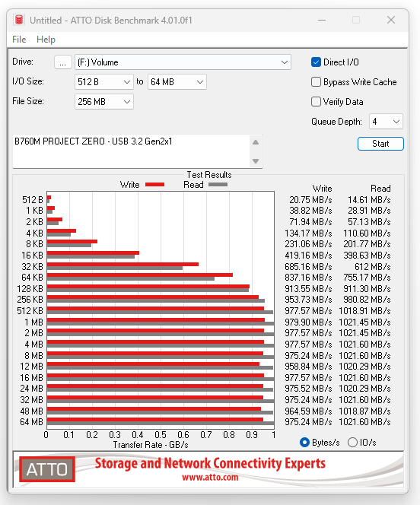
Task: Start the benchmark with the Start button
Action: [380, 144]
